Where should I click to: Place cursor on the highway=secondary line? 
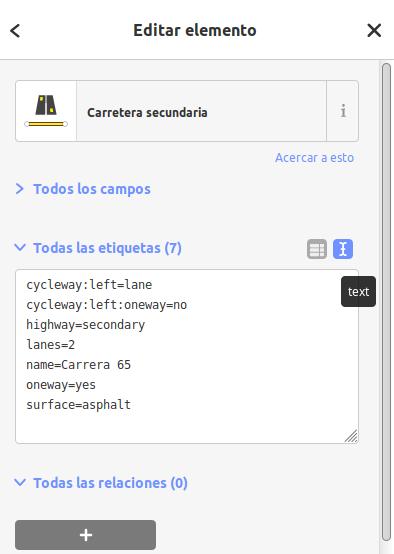tap(86, 325)
